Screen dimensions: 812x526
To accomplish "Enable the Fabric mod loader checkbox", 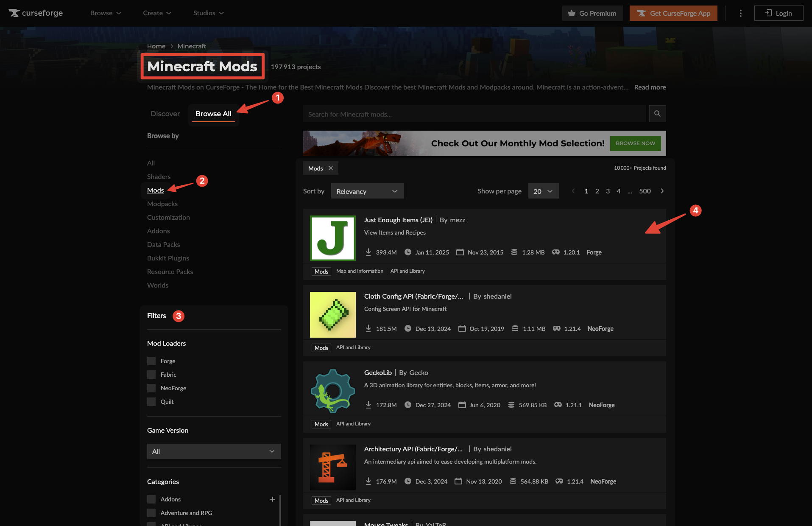I will click(x=151, y=375).
